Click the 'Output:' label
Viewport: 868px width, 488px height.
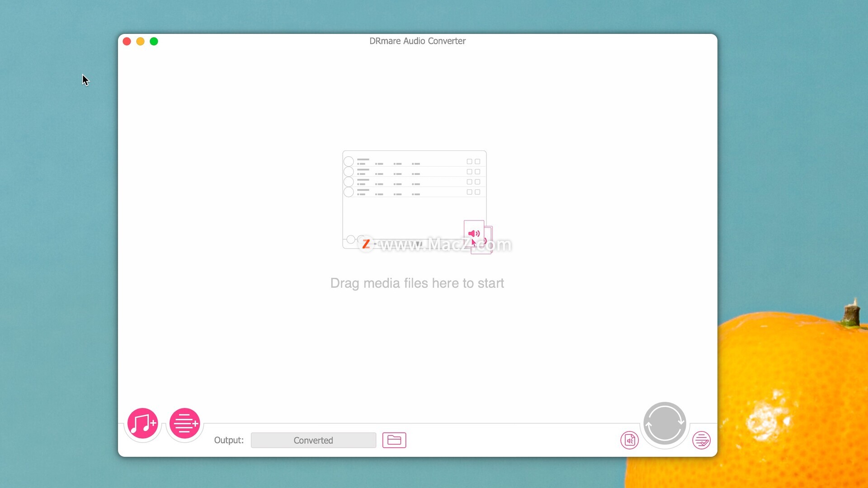[229, 440]
